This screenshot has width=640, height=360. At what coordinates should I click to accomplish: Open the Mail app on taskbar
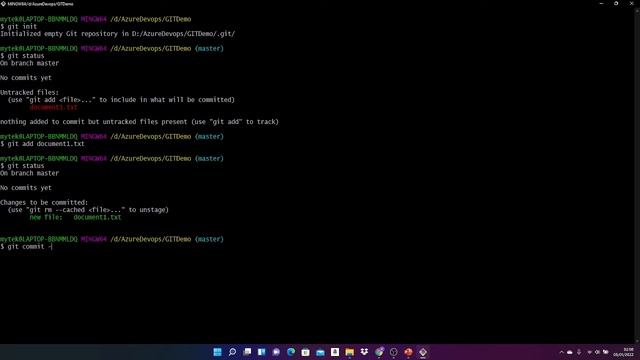pyautogui.click(x=320, y=352)
